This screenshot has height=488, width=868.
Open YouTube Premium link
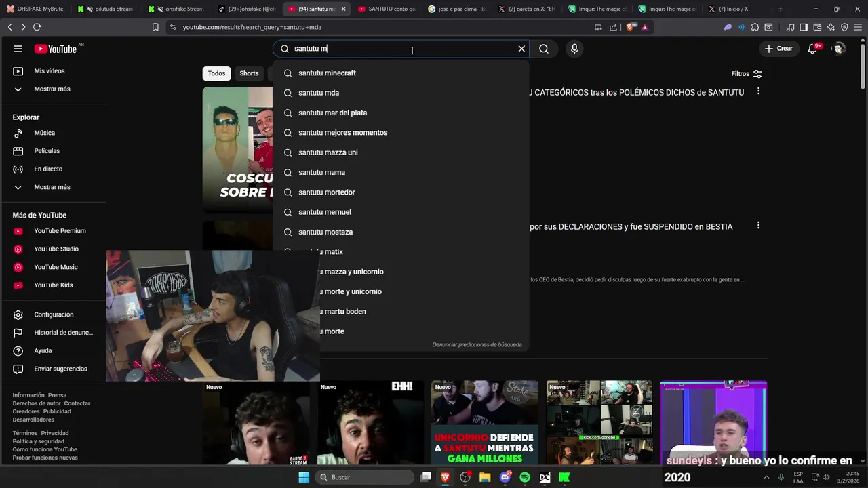pyautogui.click(x=53, y=231)
